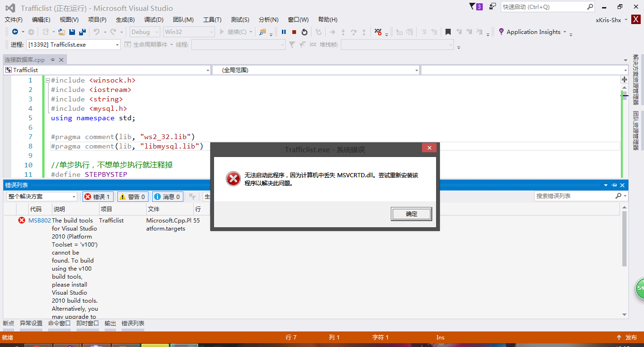Open the 整个解决方案 filter dropdown
Viewport: 644px width, 347px height.
pyautogui.click(x=42, y=197)
